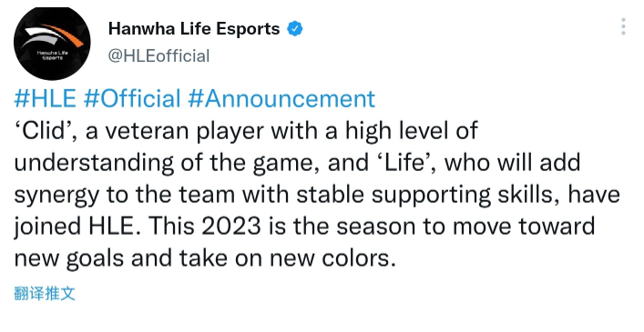Click 'new goals' in the last line
Viewport: 644px width, 332px height.
coord(68,259)
